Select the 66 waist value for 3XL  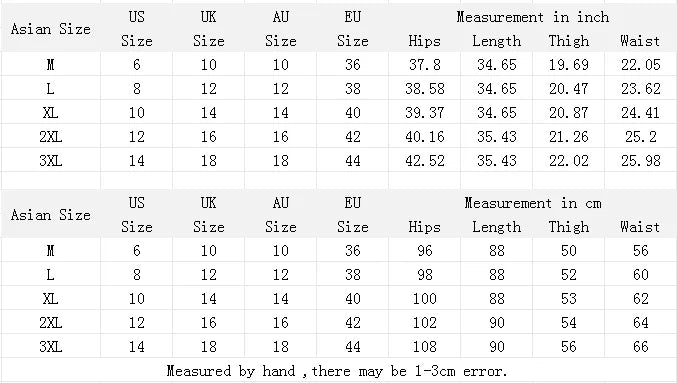click(x=641, y=347)
